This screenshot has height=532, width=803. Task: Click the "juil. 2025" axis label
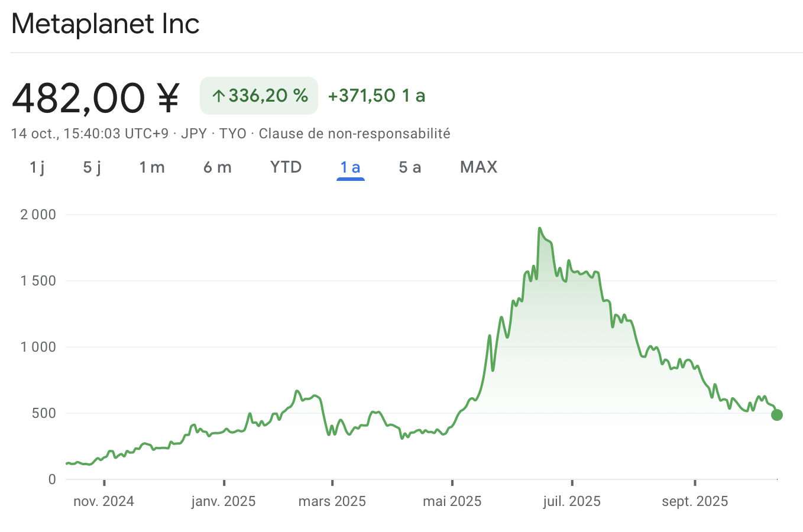[571, 502]
